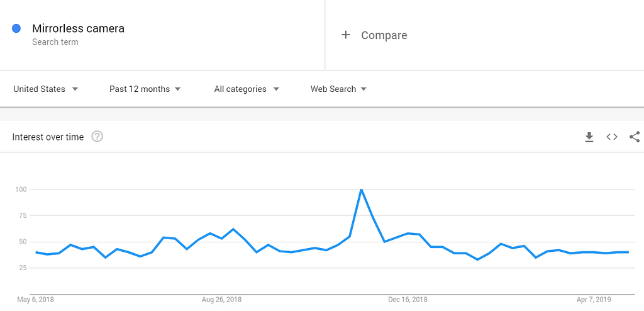644x311 pixels.
Task: Click the peak point on the trend line
Action: tap(361, 189)
